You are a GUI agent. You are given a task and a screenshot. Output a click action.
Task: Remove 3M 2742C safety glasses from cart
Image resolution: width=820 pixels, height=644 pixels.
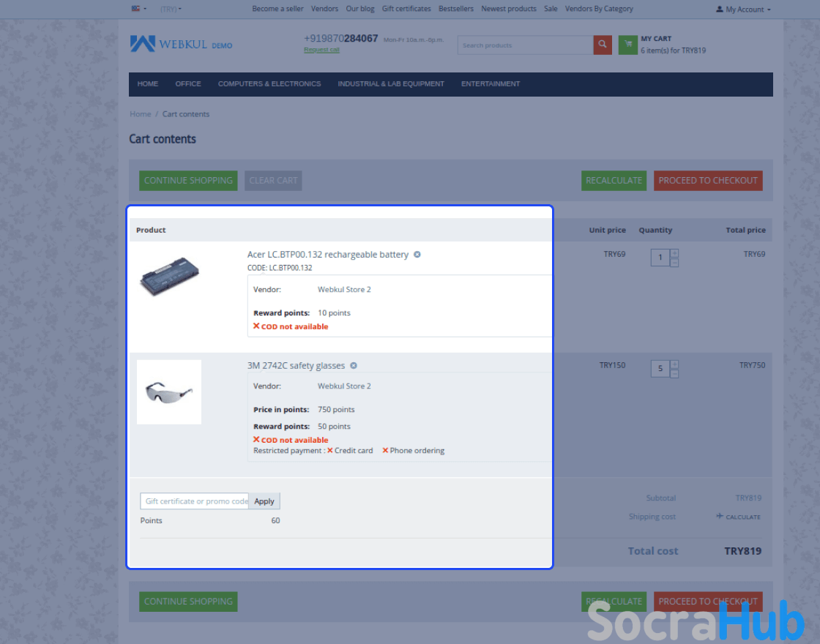354,365
